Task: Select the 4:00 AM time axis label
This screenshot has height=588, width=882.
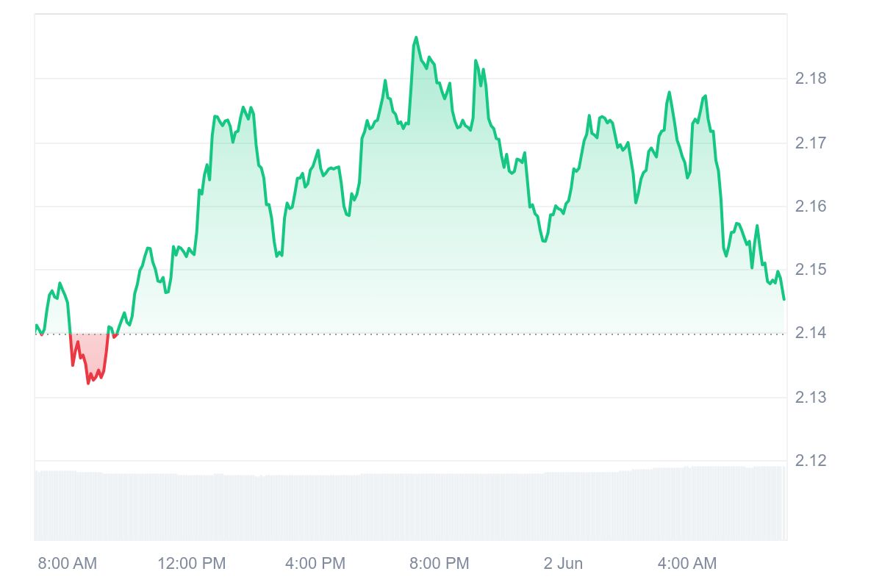Action: pyautogui.click(x=686, y=564)
